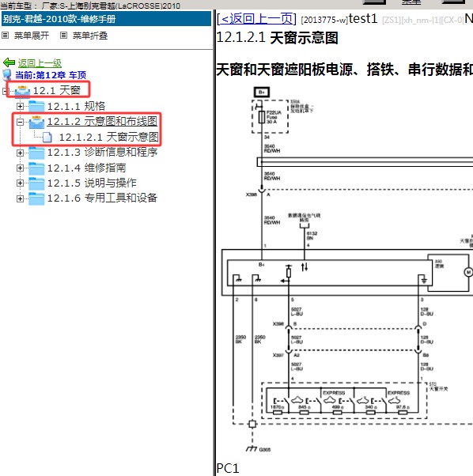473x476 pixels.
Task: Open the 12.1.5 说明与操作 tree item
Action: [x=92, y=183]
